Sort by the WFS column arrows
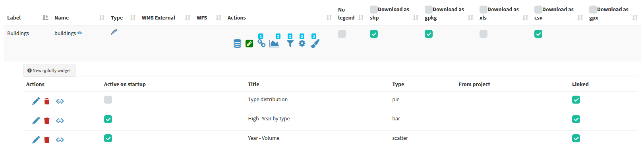 tap(219, 18)
